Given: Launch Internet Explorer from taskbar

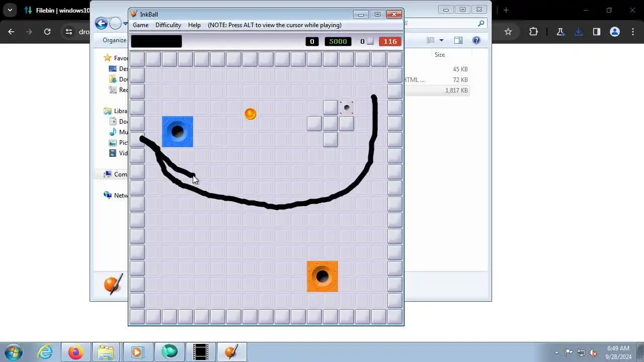Looking at the screenshot, I should (x=45, y=352).
